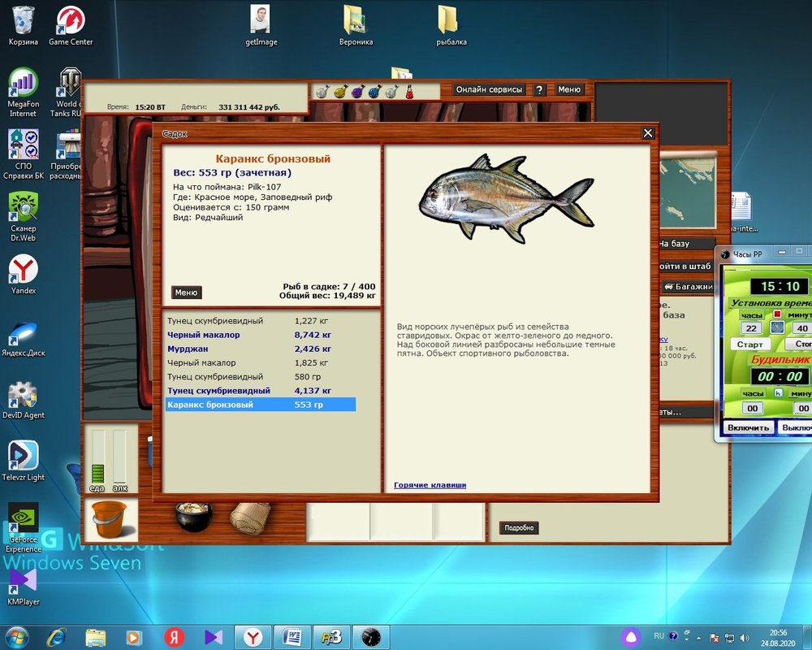Open the orange bucket fish cage
This screenshot has width=812, height=650.
[110, 520]
